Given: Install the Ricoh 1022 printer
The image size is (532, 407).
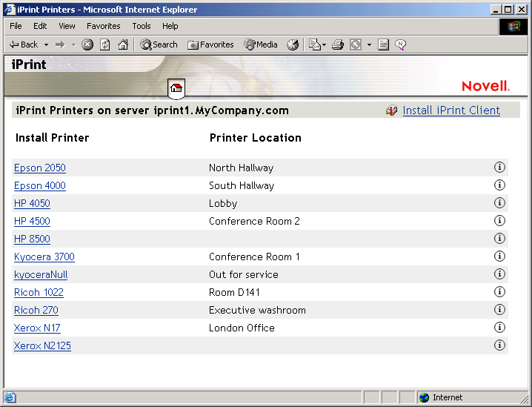Looking at the screenshot, I should [x=39, y=292].
